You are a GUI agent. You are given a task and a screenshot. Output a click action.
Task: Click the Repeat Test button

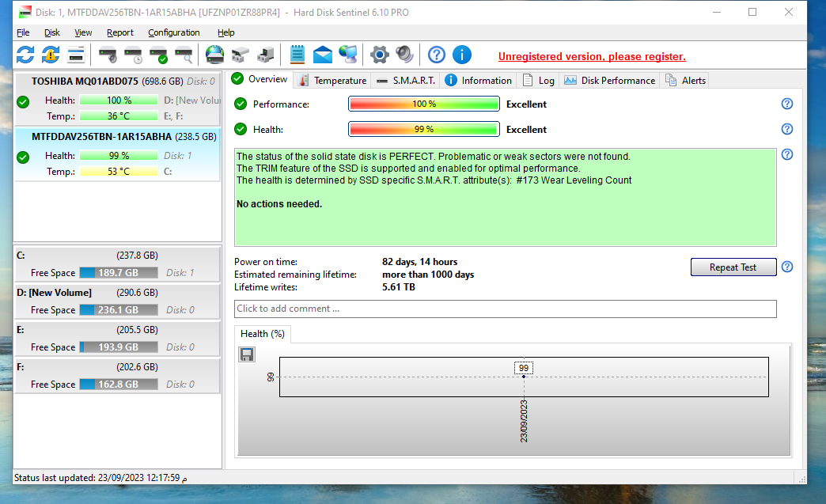point(733,267)
